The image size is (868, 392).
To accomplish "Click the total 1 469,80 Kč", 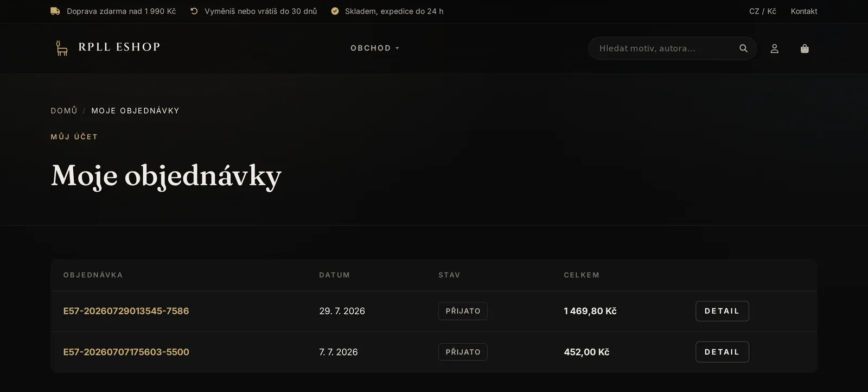I will pyautogui.click(x=590, y=311).
